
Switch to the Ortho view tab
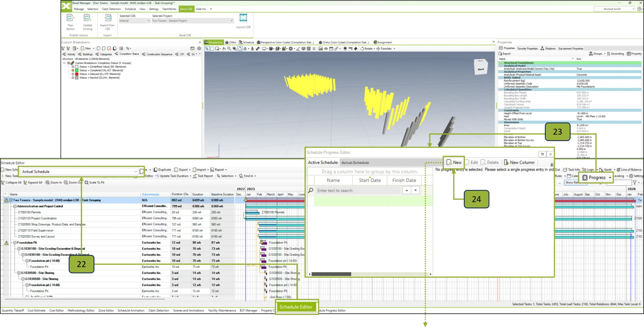[231, 42]
